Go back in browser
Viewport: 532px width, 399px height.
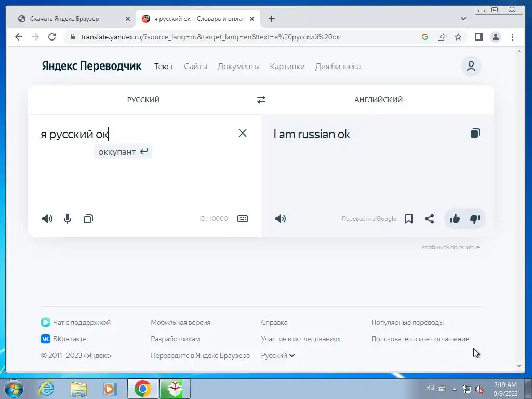pyautogui.click(x=19, y=37)
